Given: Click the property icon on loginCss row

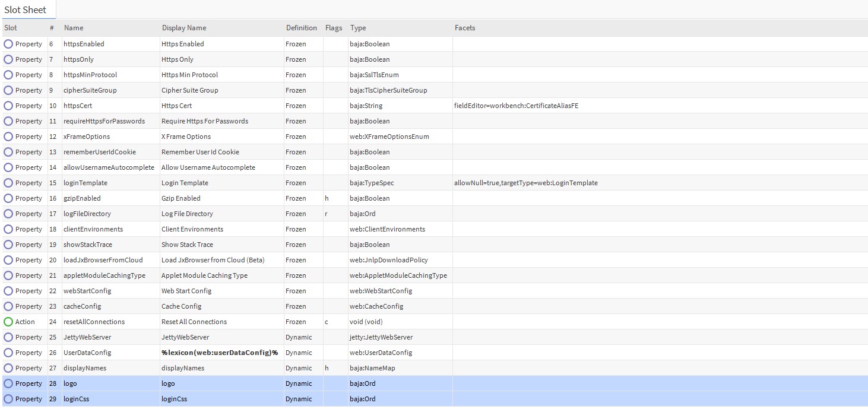Looking at the screenshot, I should pos(8,399).
